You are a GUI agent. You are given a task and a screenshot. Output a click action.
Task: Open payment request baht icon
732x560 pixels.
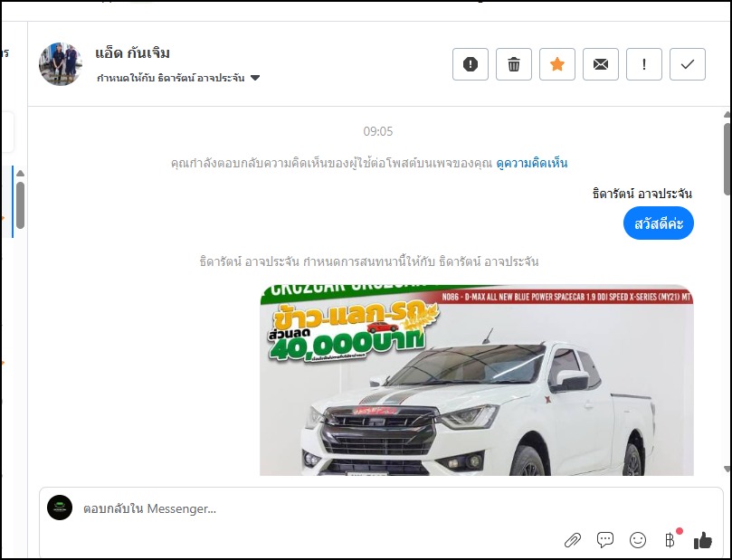(x=670, y=539)
